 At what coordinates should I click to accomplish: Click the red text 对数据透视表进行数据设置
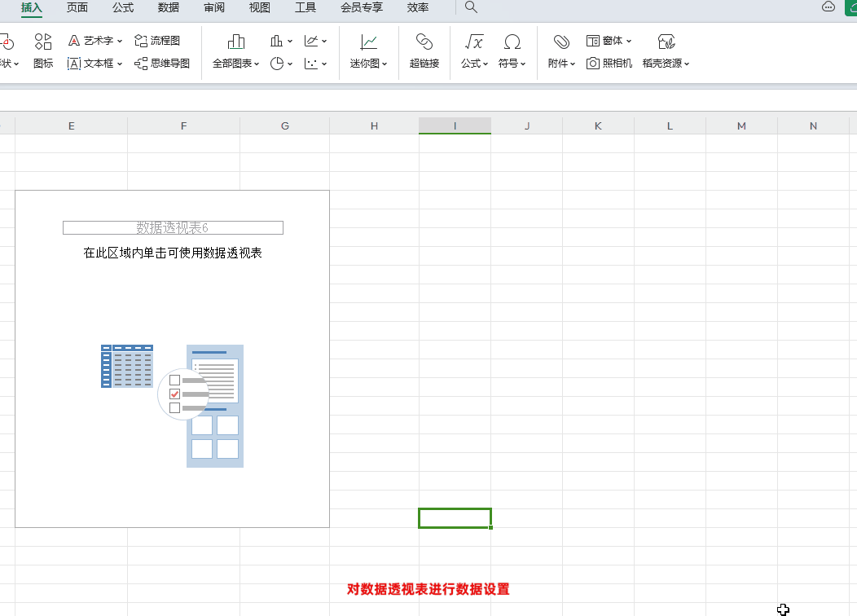click(x=428, y=588)
